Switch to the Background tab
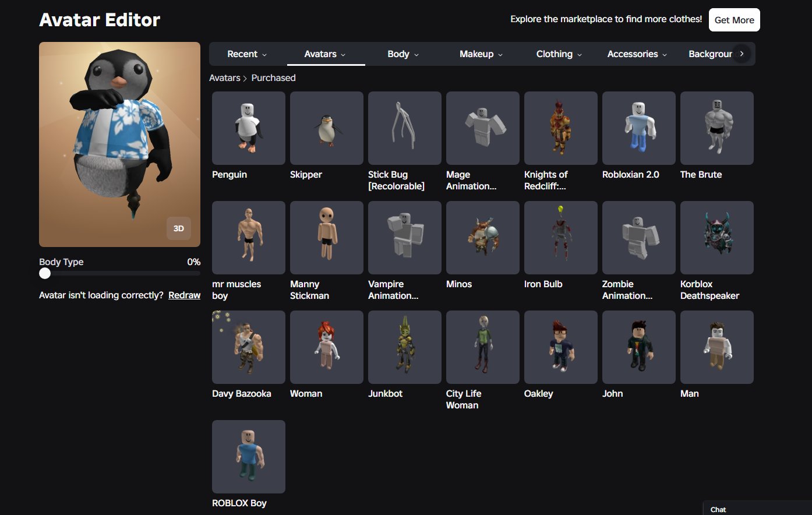This screenshot has width=812, height=515. (710, 54)
